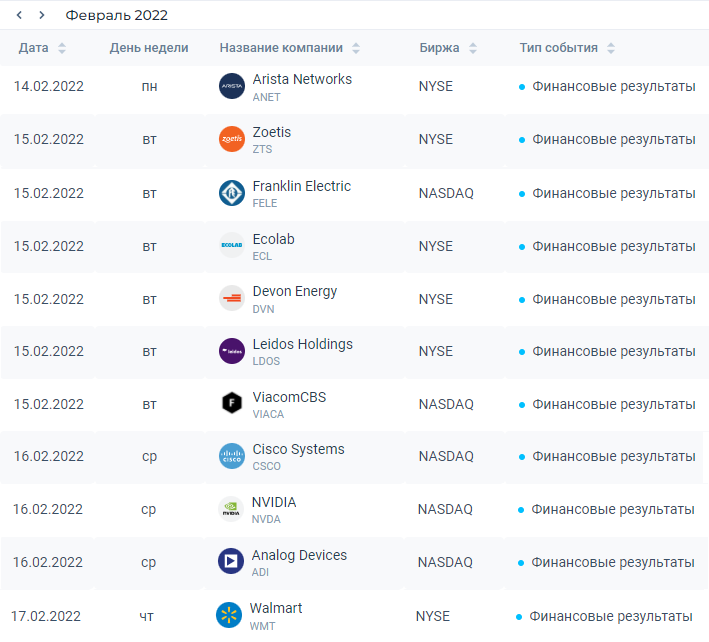Open the Analog Devices company link
This screenshot has width=709, height=642.
tap(299, 555)
